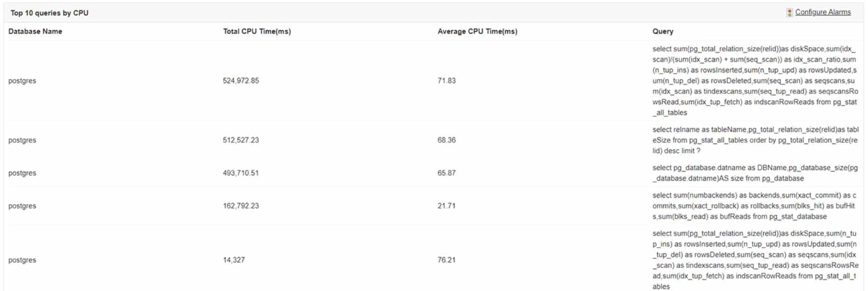Select the total CPU value 493,710.51
This screenshot has height=291, width=868.
pyautogui.click(x=239, y=172)
